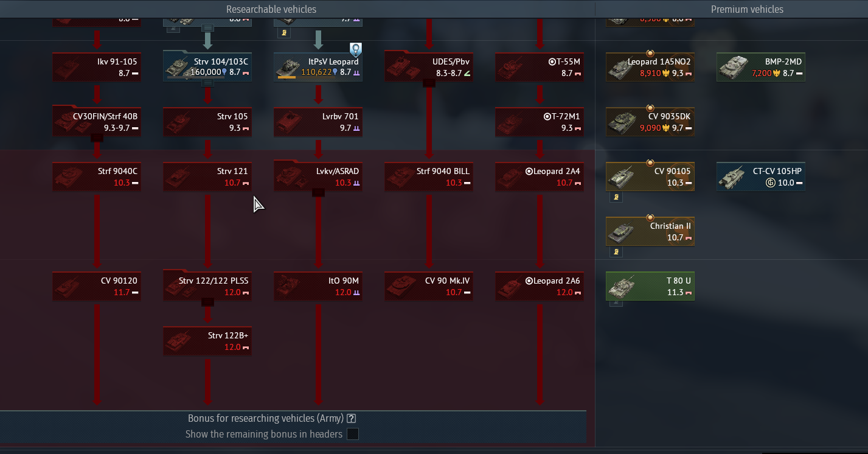
Task: Select the Ikv 91-105 tank icon
Action: tap(67, 67)
